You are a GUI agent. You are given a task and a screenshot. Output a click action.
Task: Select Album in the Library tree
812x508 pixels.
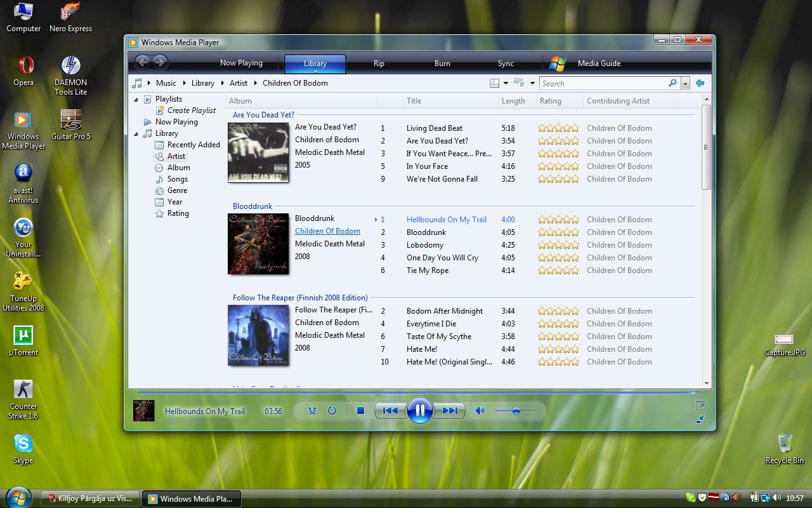179,168
